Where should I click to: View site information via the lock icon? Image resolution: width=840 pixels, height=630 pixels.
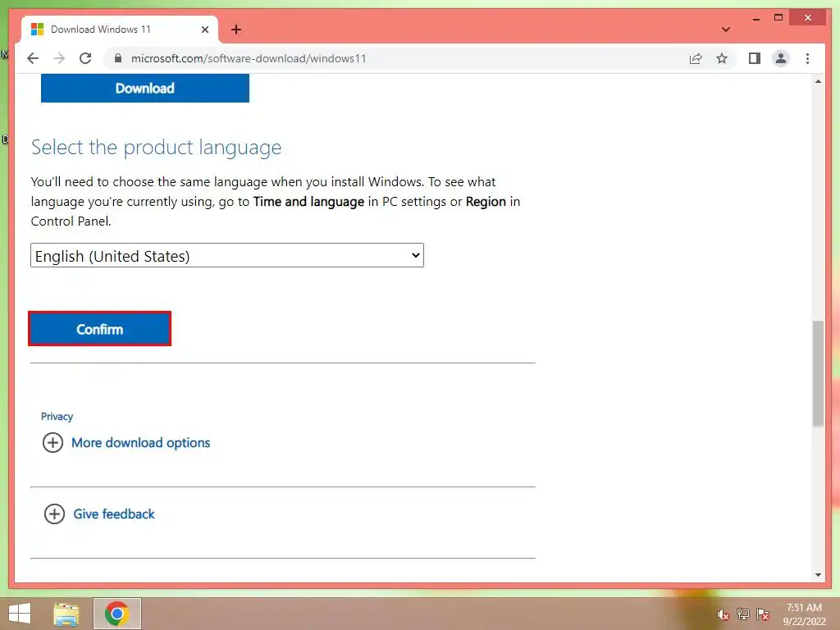coord(118,58)
